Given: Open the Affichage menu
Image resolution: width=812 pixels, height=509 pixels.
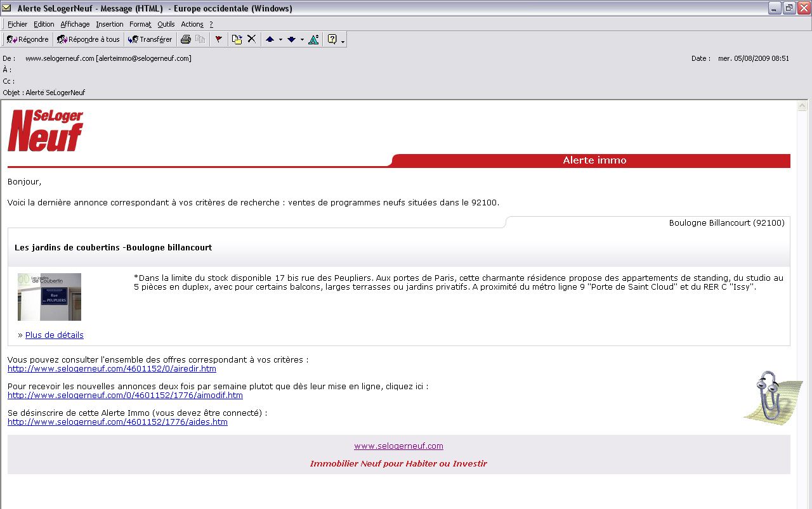Looking at the screenshot, I should (x=75, y=24).
